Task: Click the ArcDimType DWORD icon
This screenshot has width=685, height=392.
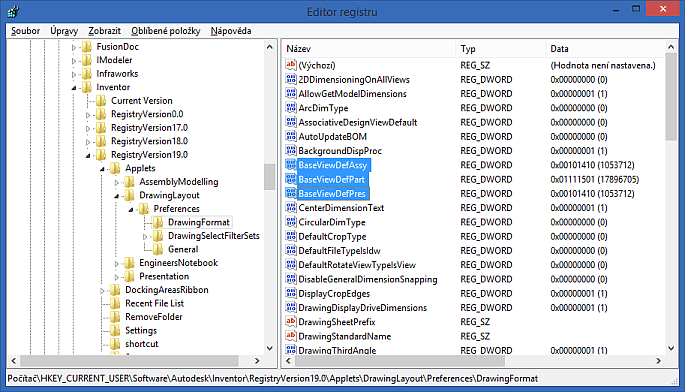Action: 291,108
